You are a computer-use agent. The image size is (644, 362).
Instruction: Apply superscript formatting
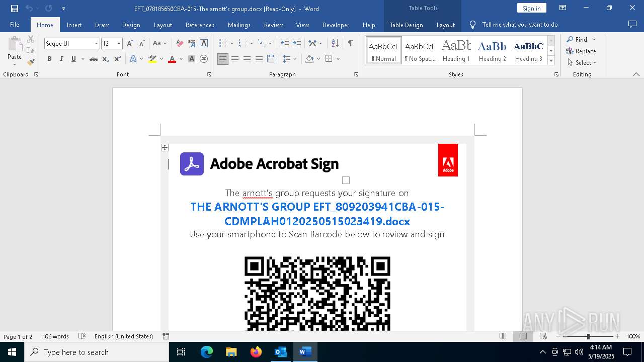[x=118, y=59]
